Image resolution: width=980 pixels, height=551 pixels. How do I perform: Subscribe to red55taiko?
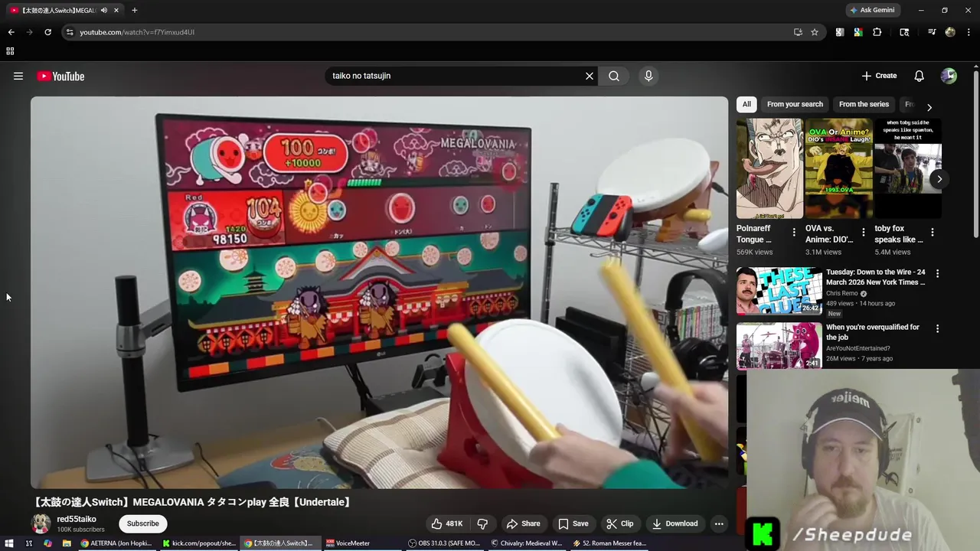click(143, 523)
